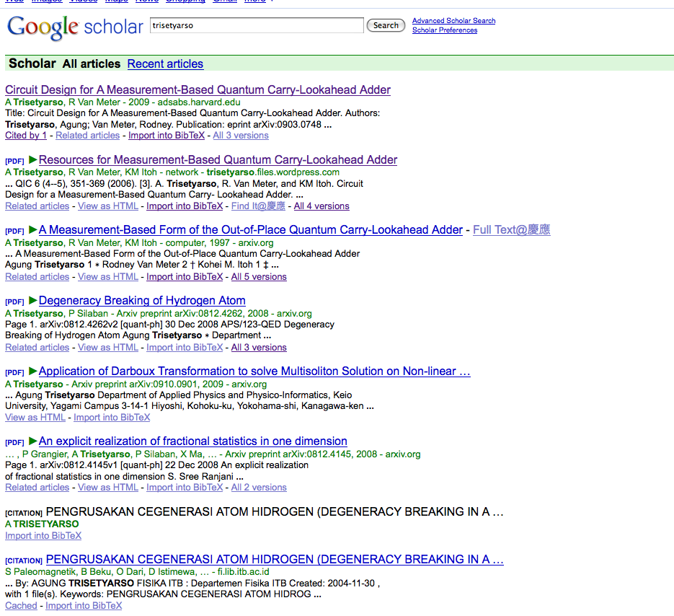Click green arrow beside Resources for Measurement-Based result
Image resolution: width=674 pixels, height=616 pixels.
[x=33, y=159]
